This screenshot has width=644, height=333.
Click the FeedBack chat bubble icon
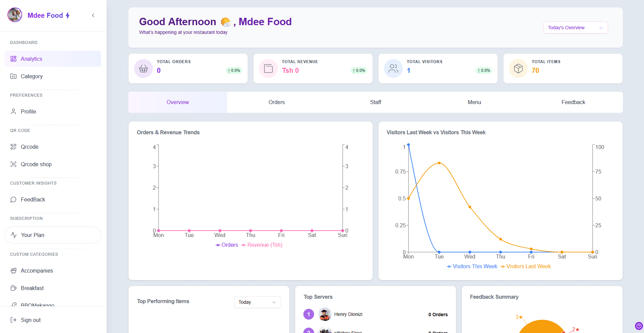[x=13, y=199]
